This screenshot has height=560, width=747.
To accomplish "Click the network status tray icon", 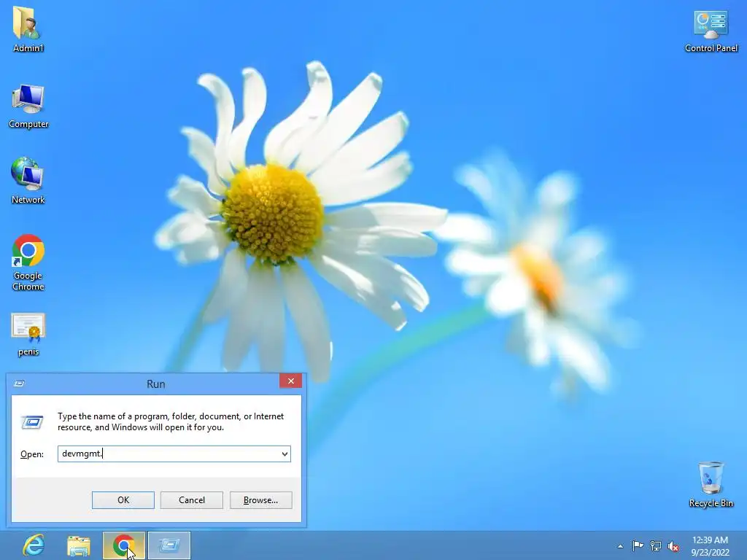I will [656, 545].
